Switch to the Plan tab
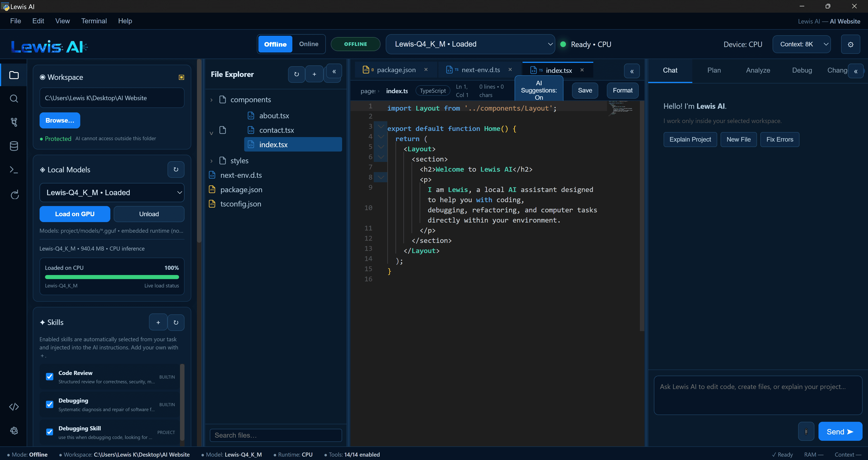The width and height of the screenshot is (868, 460). click(x=714, y=70)
